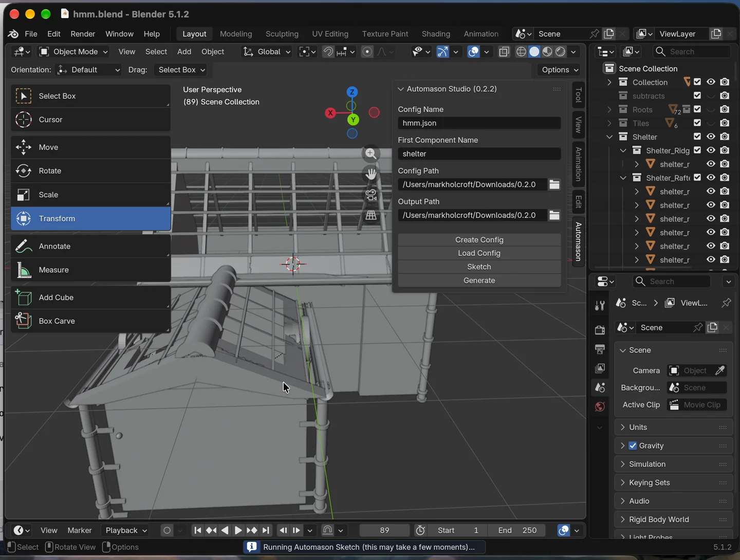This screenshot has height=560, width=740.
Task: Open the Render menu
Action: point(83,34)
